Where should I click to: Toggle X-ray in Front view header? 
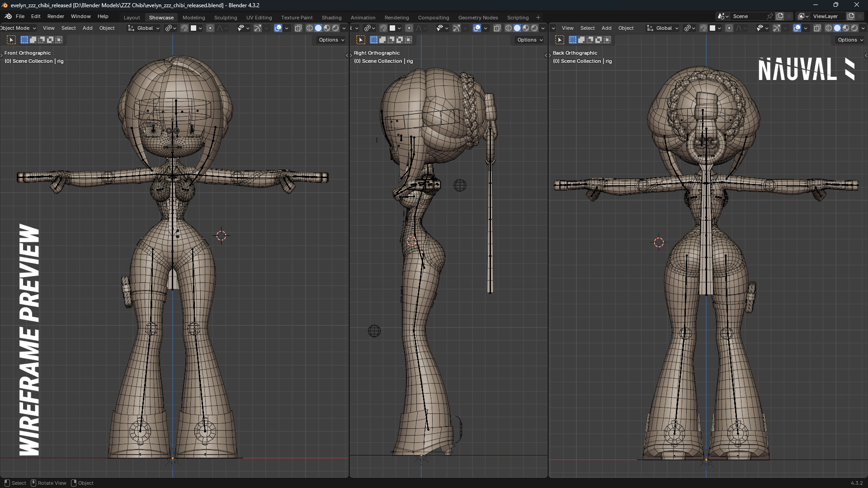coord(298,28)
